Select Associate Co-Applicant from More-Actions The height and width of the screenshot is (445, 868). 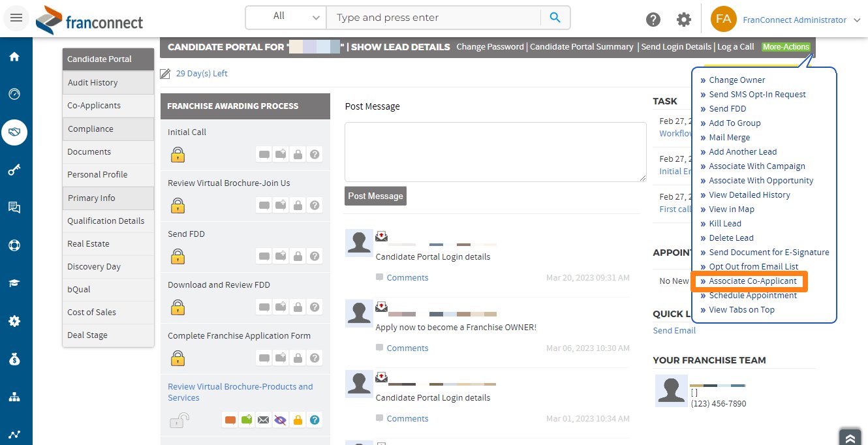coord(752,281)
